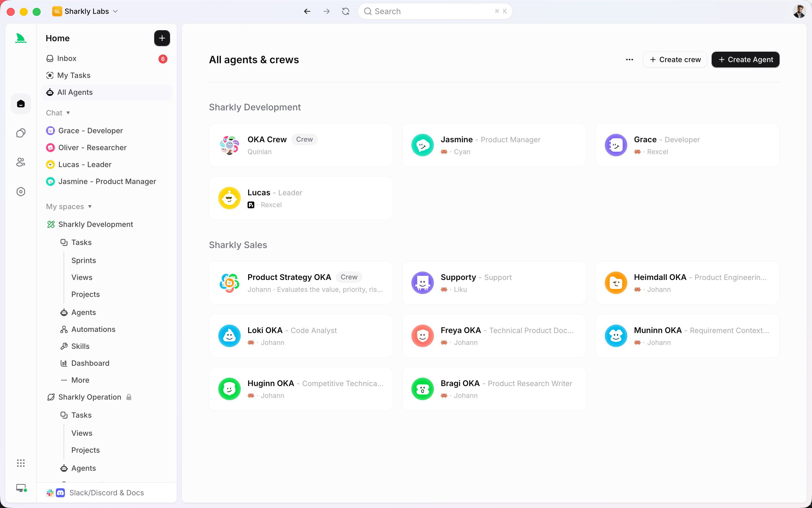Open the apps grid icon in left rail
Viewport: 812px width, 508px height.
pos(21,463)
